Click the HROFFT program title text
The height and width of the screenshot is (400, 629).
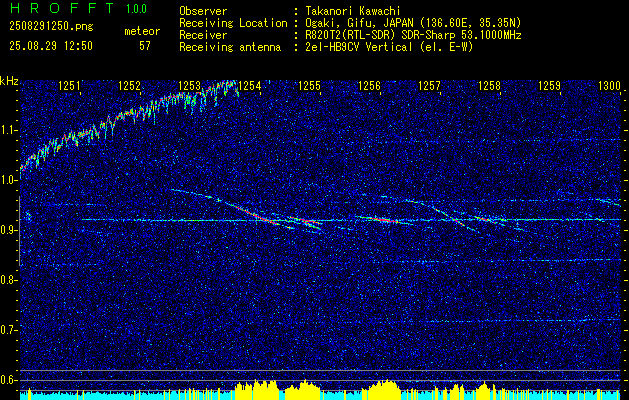[63, 8]
